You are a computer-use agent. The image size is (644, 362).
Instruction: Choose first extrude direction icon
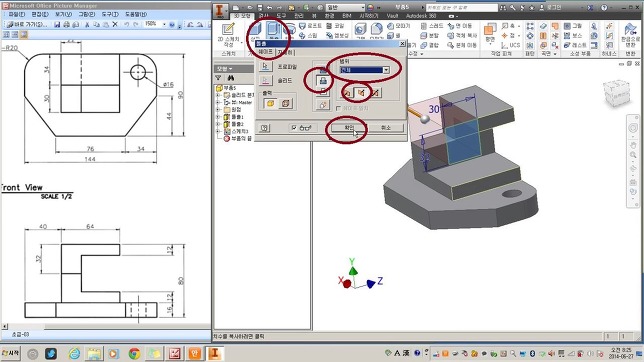(x=347, y=93)
